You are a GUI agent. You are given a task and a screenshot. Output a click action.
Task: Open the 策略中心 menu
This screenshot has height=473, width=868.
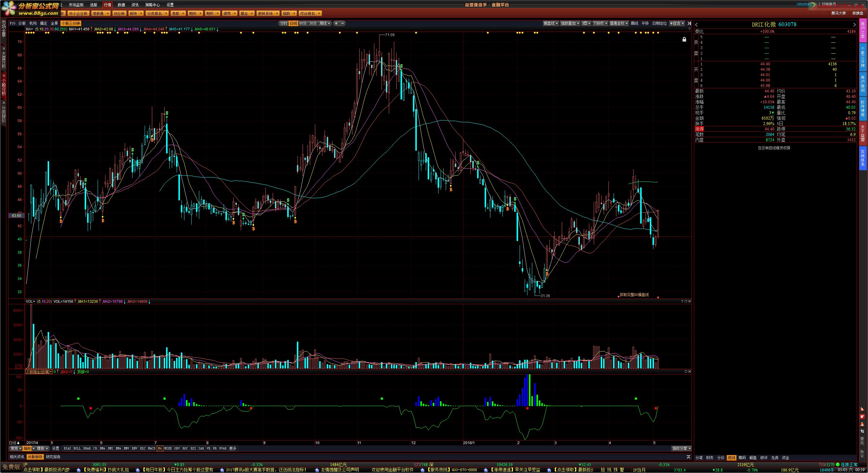[152, 5]
